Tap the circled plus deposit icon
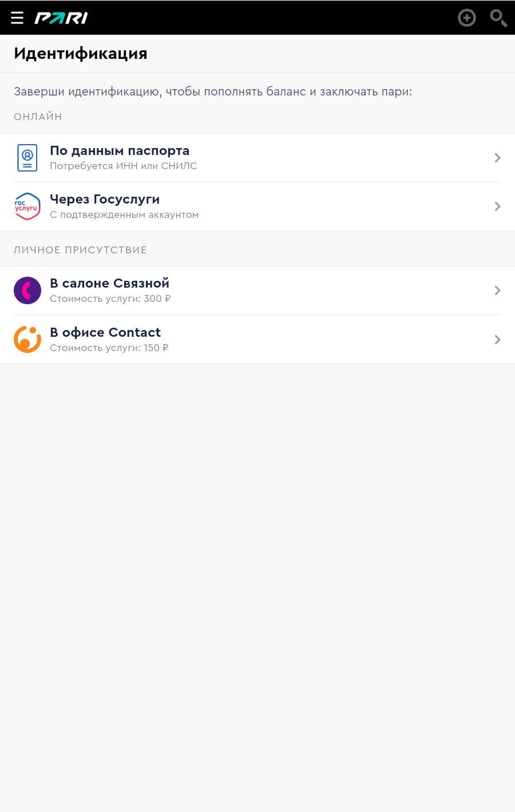Viewport: 515px width, 812px height. click(x=467, y=18)
